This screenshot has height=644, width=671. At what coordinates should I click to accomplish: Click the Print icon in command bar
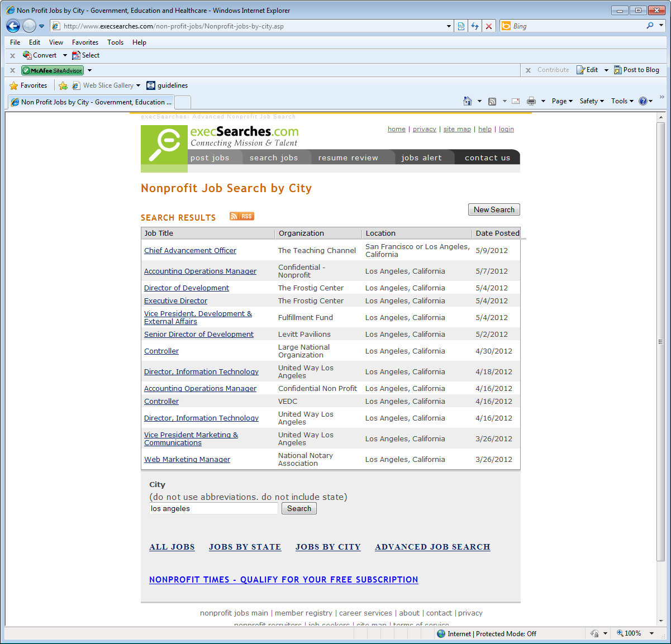point(531,101)
